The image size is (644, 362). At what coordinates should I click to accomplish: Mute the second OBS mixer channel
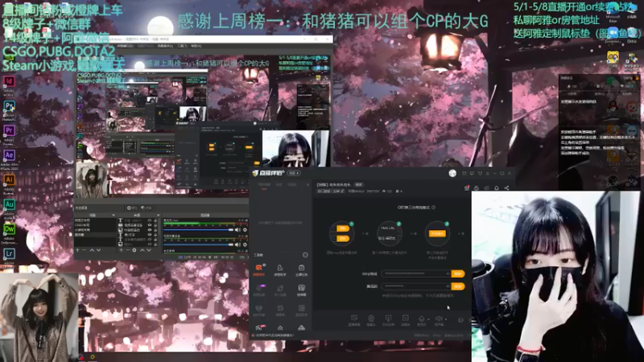(x=237, y=245)
